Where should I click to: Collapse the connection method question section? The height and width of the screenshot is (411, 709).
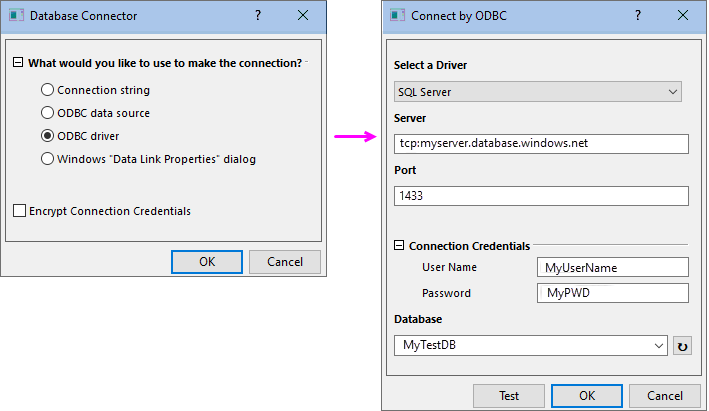[x=18, y=63]
